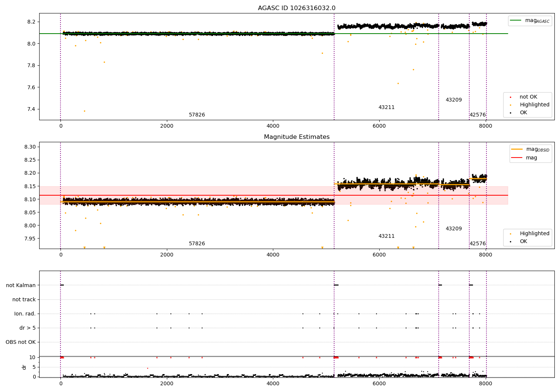This screenshot has width=560, height=392.
Task: Click y-axis tick 8.20 in middle plot
Action: 30,173
